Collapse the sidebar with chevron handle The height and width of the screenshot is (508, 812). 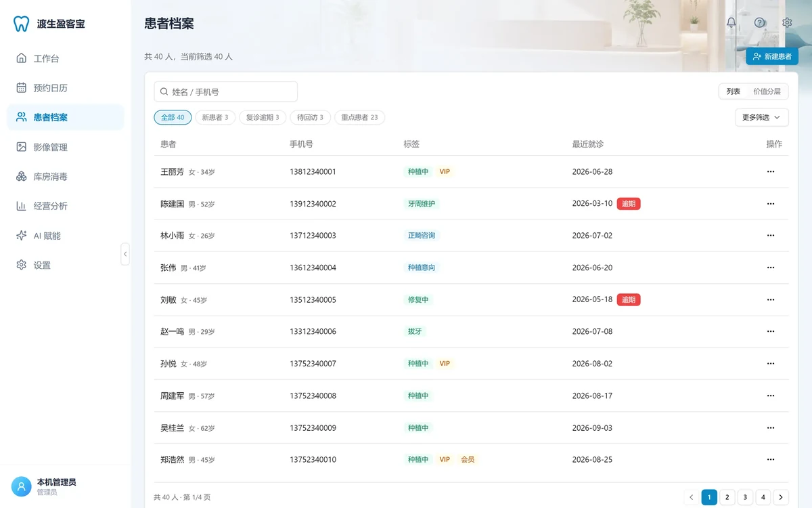coord(125,254)
